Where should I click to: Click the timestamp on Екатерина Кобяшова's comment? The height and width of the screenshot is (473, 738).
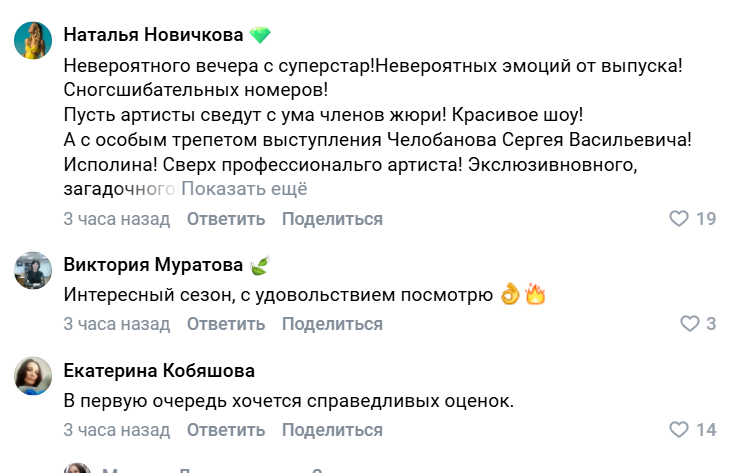[117, 430]
